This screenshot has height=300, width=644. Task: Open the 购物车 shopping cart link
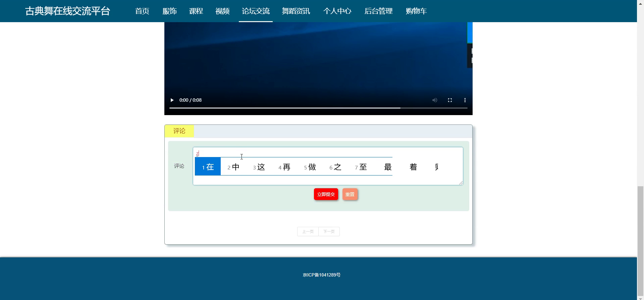[x=416, y=11]
